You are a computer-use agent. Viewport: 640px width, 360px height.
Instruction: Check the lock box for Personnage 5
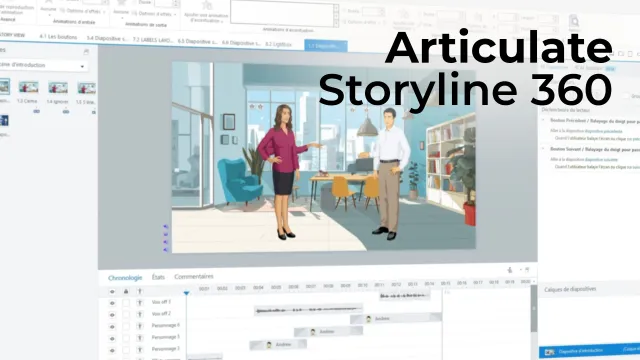(x=126, y=338)
